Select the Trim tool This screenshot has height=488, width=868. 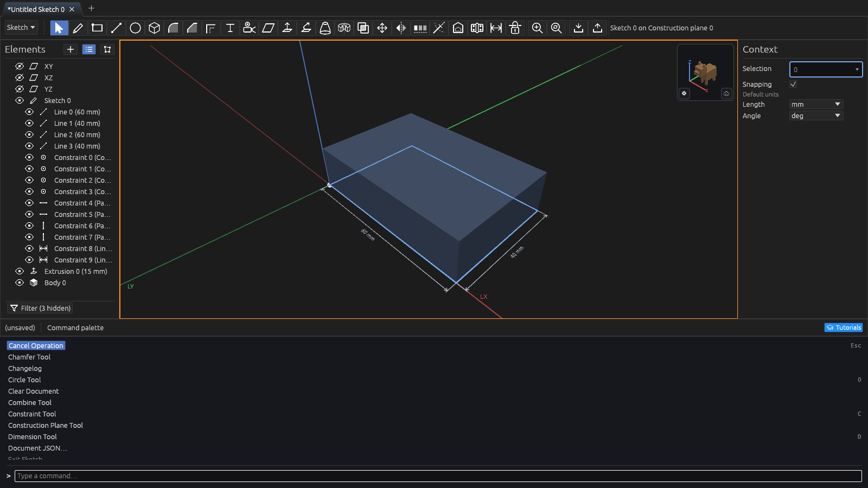click(x=439, y=28)
